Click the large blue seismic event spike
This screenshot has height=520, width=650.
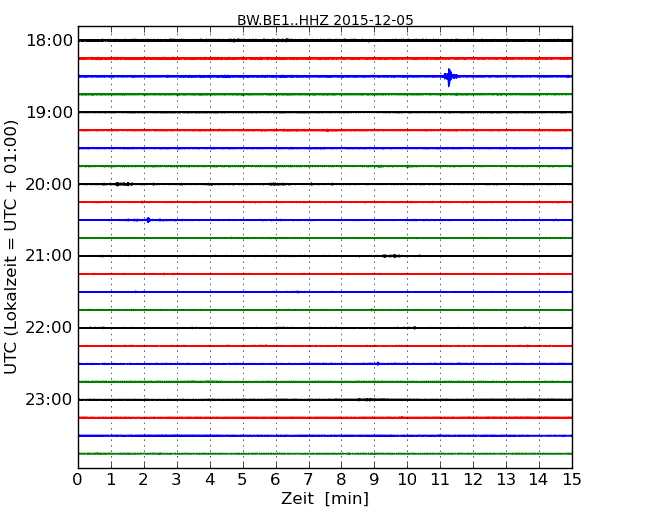click(x=449, y=77)
